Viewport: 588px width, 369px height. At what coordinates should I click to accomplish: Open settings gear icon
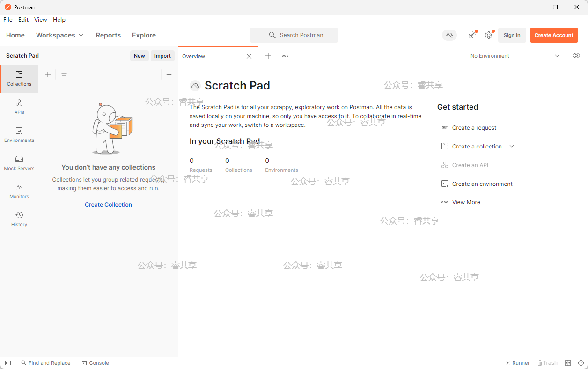489,35
